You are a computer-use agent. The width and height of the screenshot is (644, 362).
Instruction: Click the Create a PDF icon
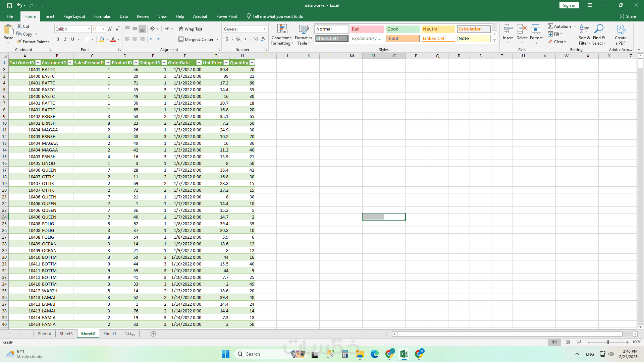[x=621, y=29]
